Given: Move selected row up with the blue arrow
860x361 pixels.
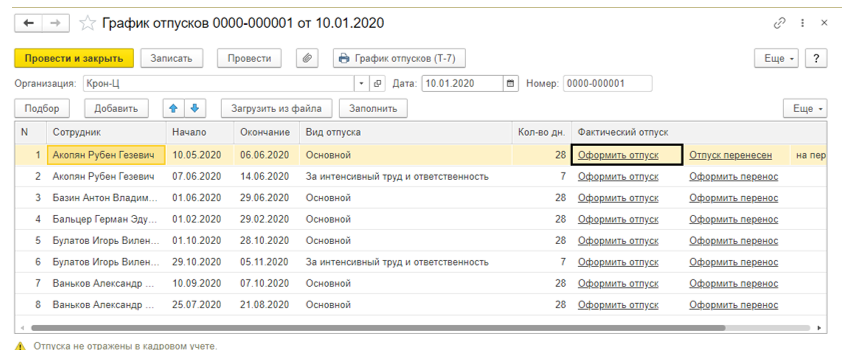Looking at the screenshot, I should coord(174,108).
